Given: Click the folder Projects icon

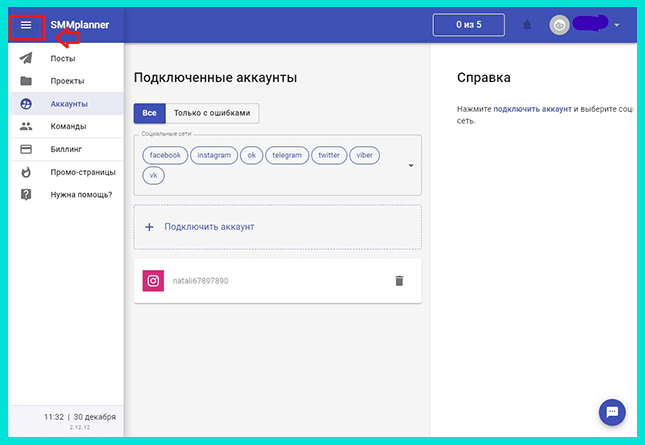Looking at the screenshot, I should [x=26, y=81].
